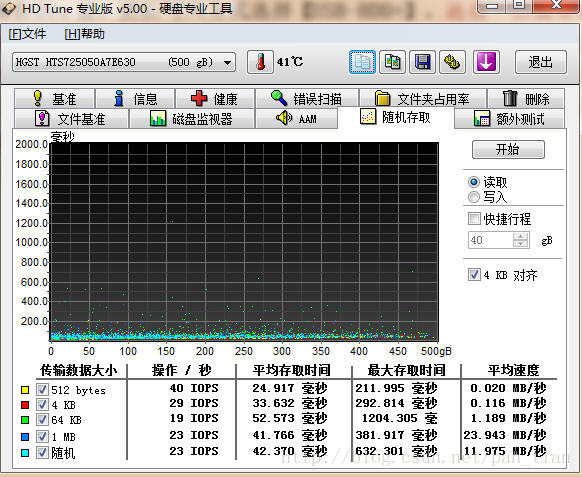Go to the 磁盘监视器 tab
Viewport: 582px width, 477px height.
coord(192,119)
